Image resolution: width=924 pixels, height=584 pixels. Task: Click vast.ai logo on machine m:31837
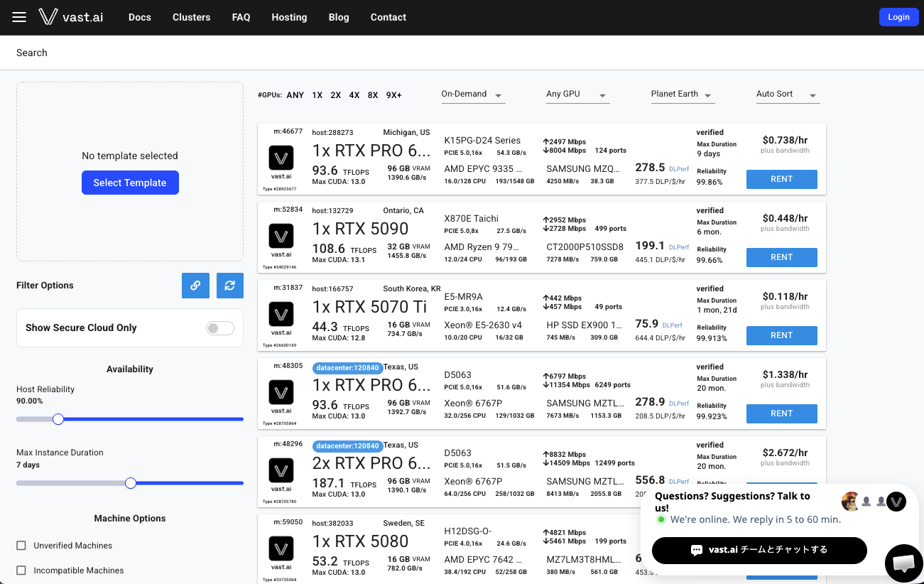pyautogui.click(x=282, y=313)
